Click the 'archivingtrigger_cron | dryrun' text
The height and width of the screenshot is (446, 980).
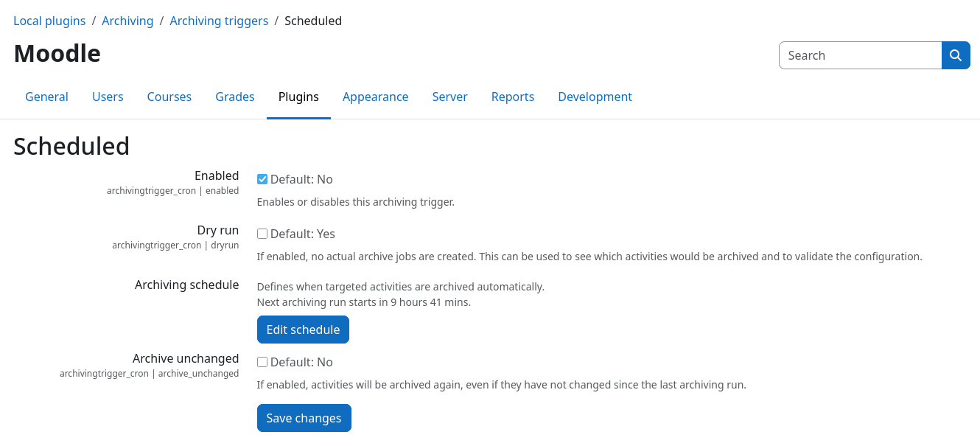[175, 245]
